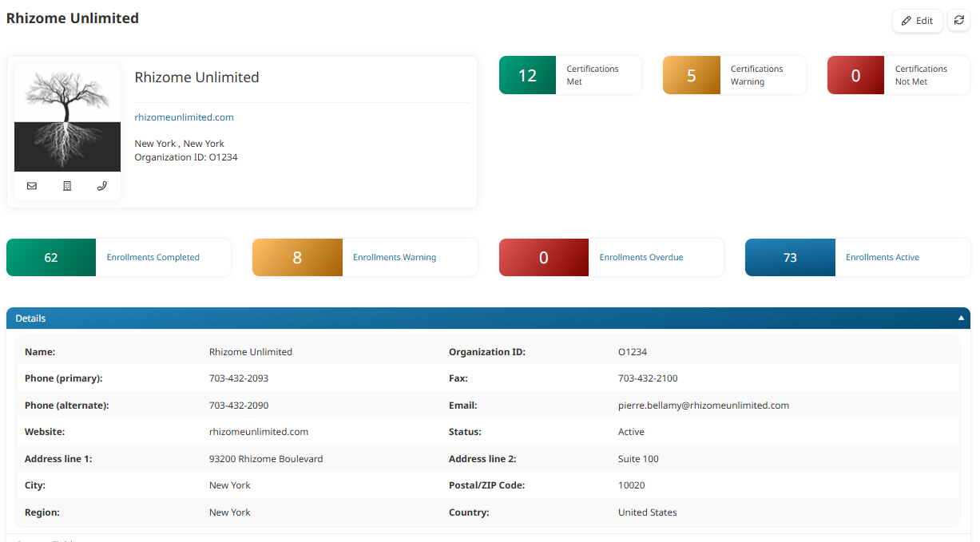Screen dimensions: 980x542
Task: Click the Edit button with pencil icon
Action: click(x=918, y=21)
